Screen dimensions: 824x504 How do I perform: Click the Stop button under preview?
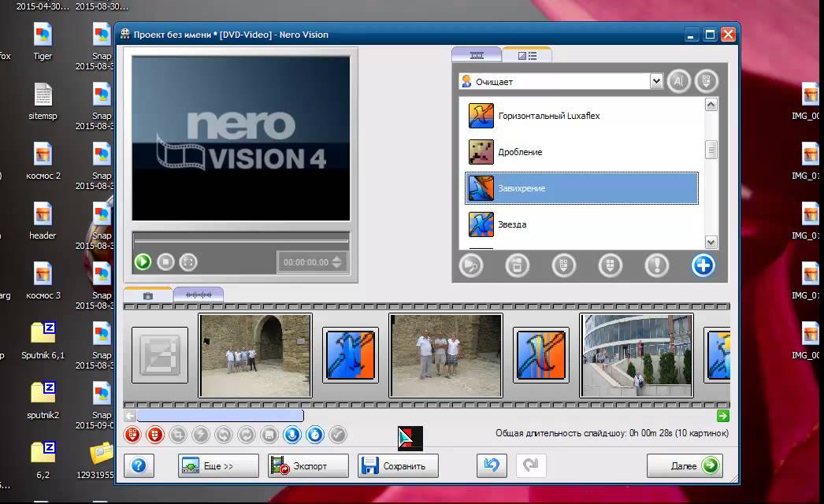point(165,261)
